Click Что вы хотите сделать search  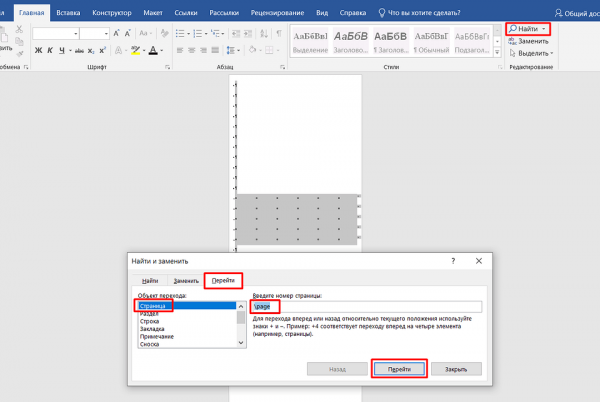(419, 13)
